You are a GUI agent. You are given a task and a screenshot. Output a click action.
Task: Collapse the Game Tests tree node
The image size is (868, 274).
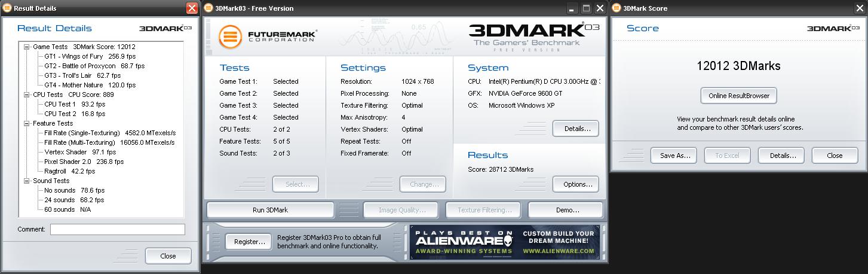27,47
